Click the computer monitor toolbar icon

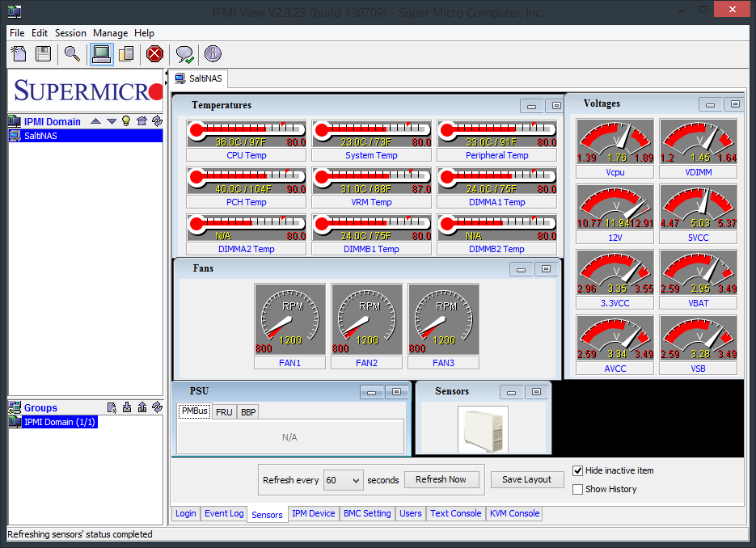(101, 54)
